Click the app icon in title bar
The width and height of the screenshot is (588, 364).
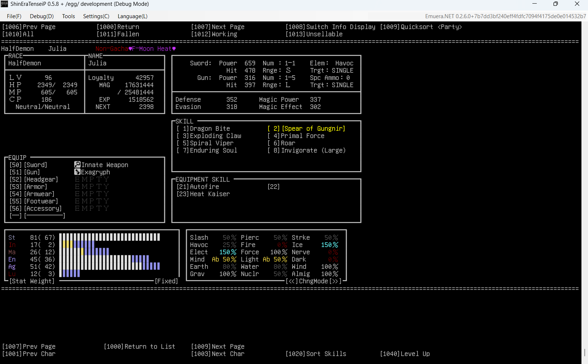4,4
